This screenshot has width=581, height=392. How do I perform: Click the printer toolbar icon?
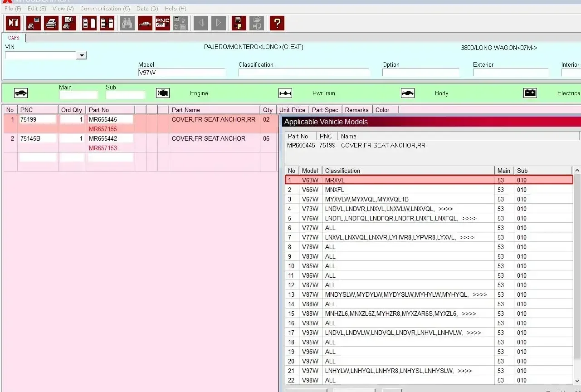(51, 23)
